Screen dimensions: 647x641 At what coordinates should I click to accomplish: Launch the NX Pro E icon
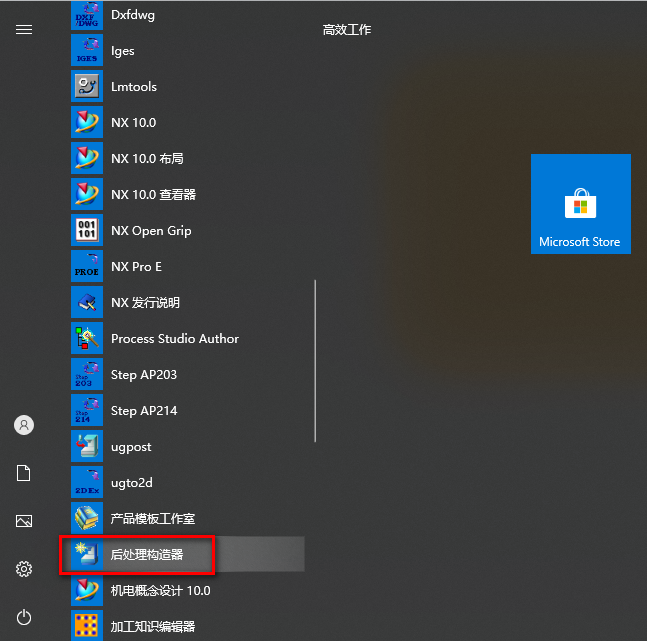[x=88, y=267]
